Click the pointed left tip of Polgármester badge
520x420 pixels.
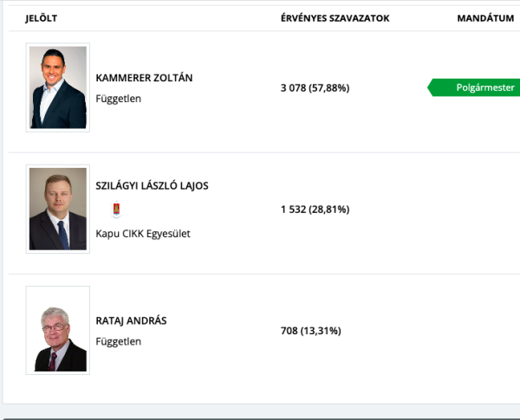click(x=431, y=87)
